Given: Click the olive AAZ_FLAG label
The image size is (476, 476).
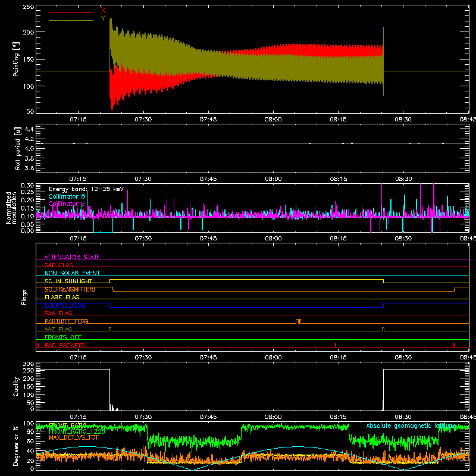Looking at the screenshot, I should point(58,329).
